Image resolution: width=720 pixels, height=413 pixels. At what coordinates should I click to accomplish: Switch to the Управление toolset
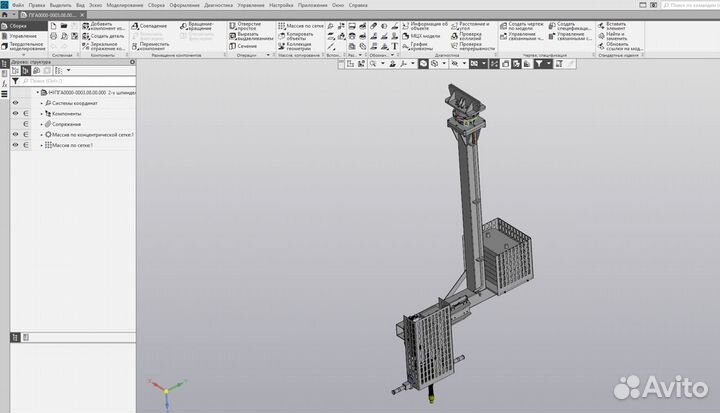(x=24, y=36)
